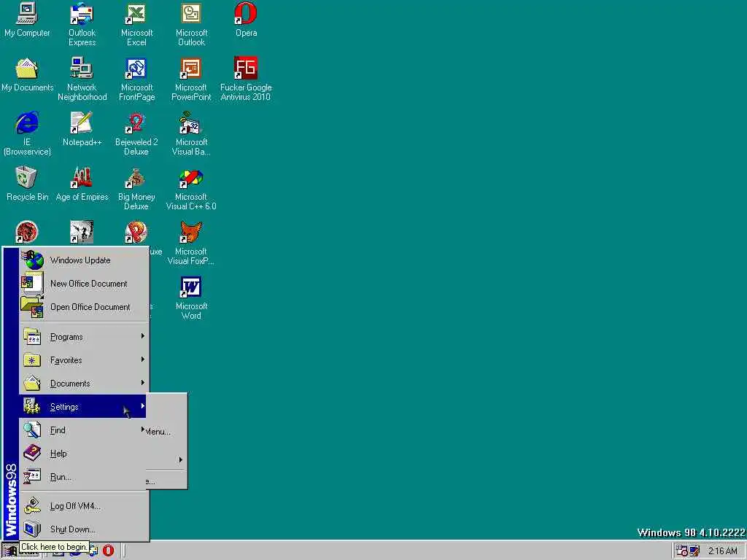Viewport: 747px width, 560px height.
Task: Select the grayscale picture shortcut icon on desktop
Action: [82, 232]
